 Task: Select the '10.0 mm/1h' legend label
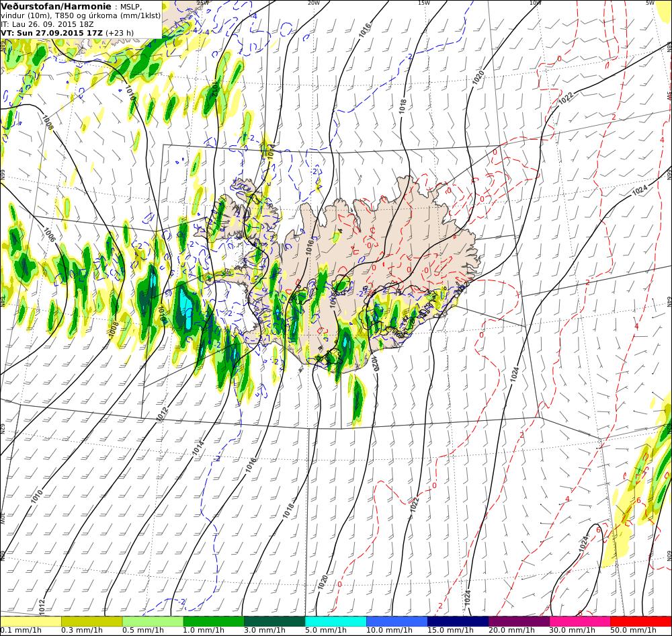click(389, 631)
